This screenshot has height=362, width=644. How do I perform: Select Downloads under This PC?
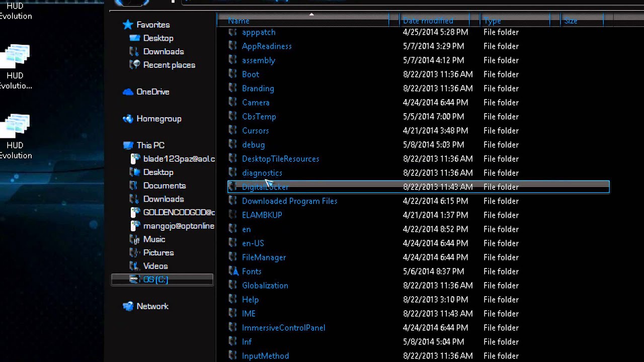(x=164, y=199)
